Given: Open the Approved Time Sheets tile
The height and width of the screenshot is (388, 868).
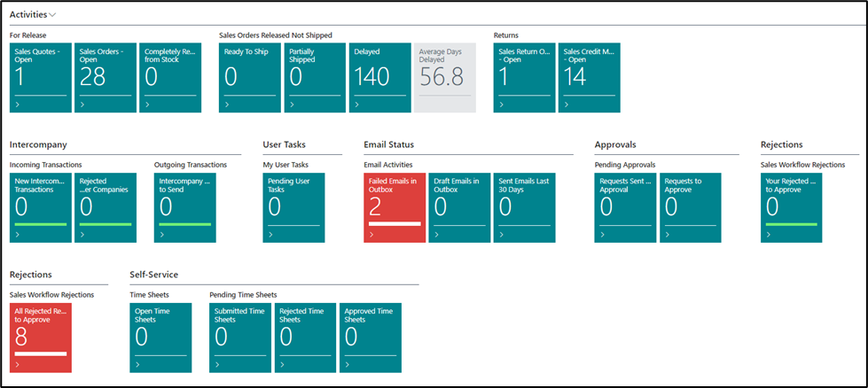Looking at the screenshot, I should (371, 338).
